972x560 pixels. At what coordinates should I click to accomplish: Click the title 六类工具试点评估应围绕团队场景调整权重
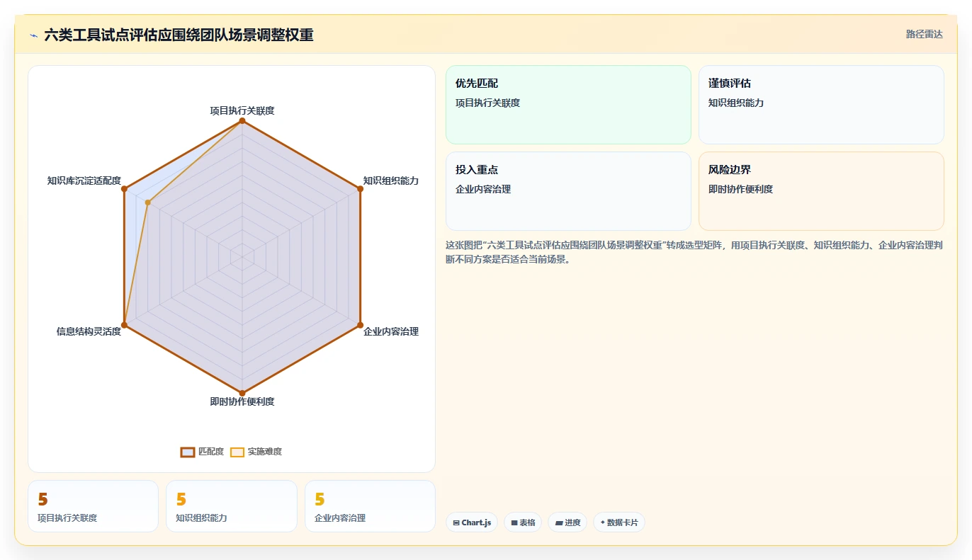[x=179, y=35]
